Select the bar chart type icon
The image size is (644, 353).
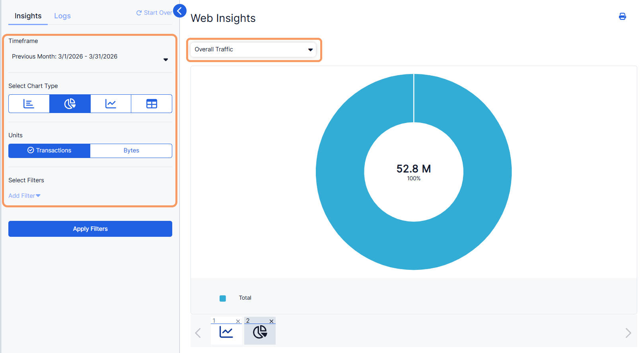click(29, 104)
